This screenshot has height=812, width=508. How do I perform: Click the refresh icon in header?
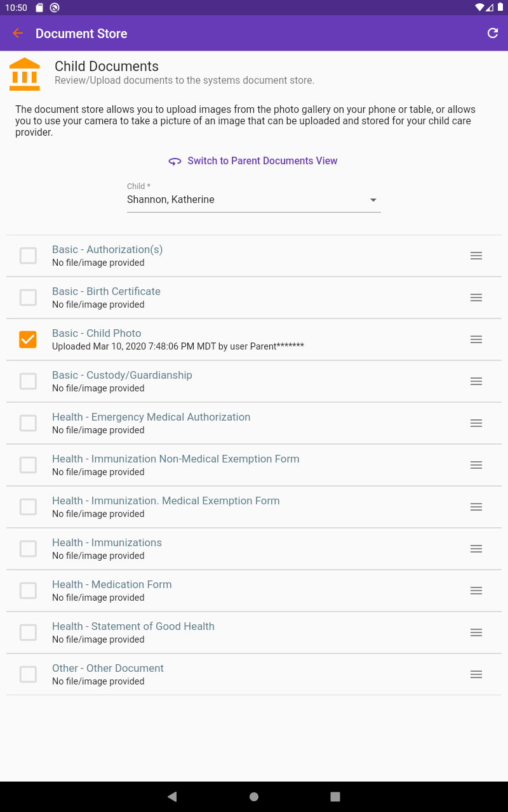tap(492, 34)
